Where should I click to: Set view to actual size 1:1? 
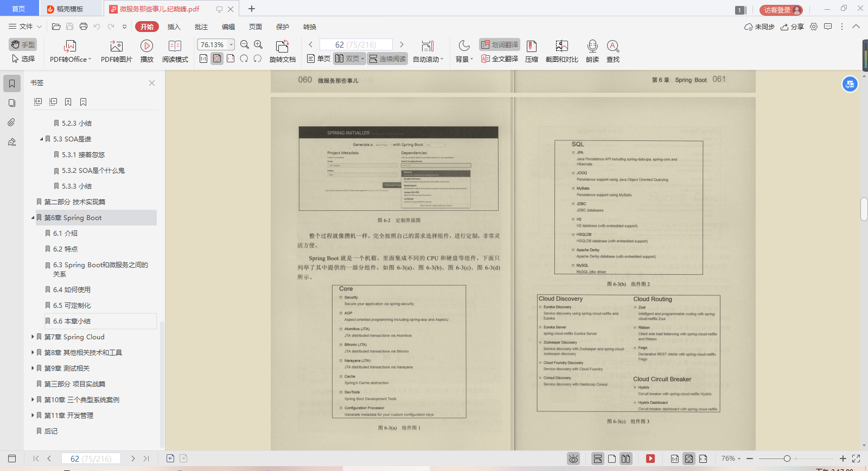point(203,59)
